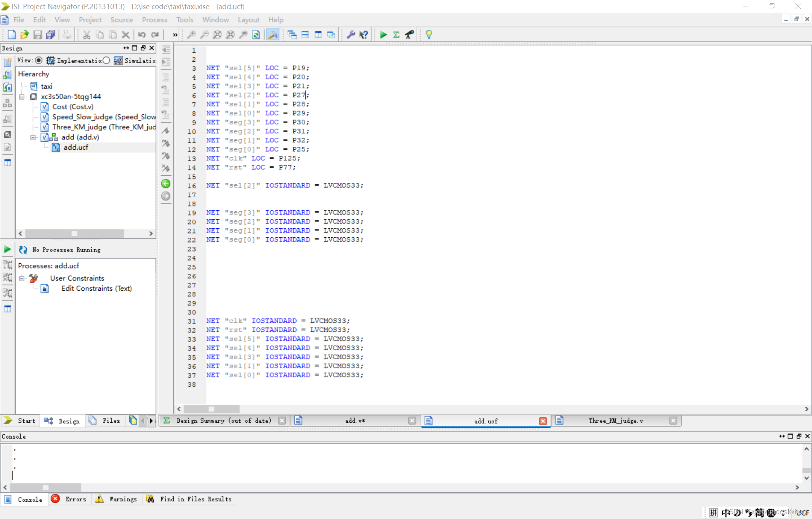Screen dimensions: 812x519
Task: Click the editor's horizontal scrollbar
Action: 212,409
